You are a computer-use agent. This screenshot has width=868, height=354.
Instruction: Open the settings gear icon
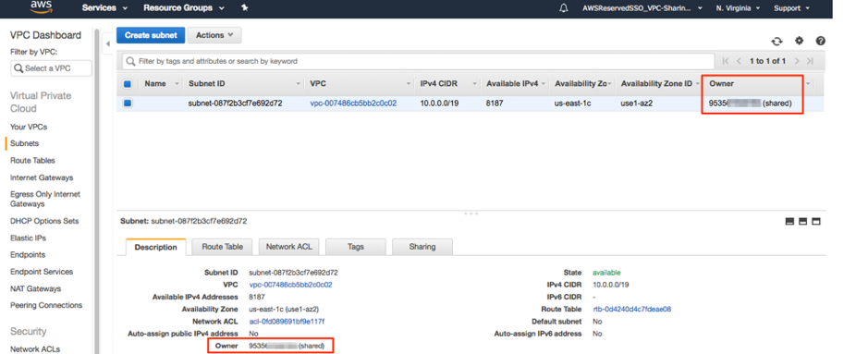[800, 41]
